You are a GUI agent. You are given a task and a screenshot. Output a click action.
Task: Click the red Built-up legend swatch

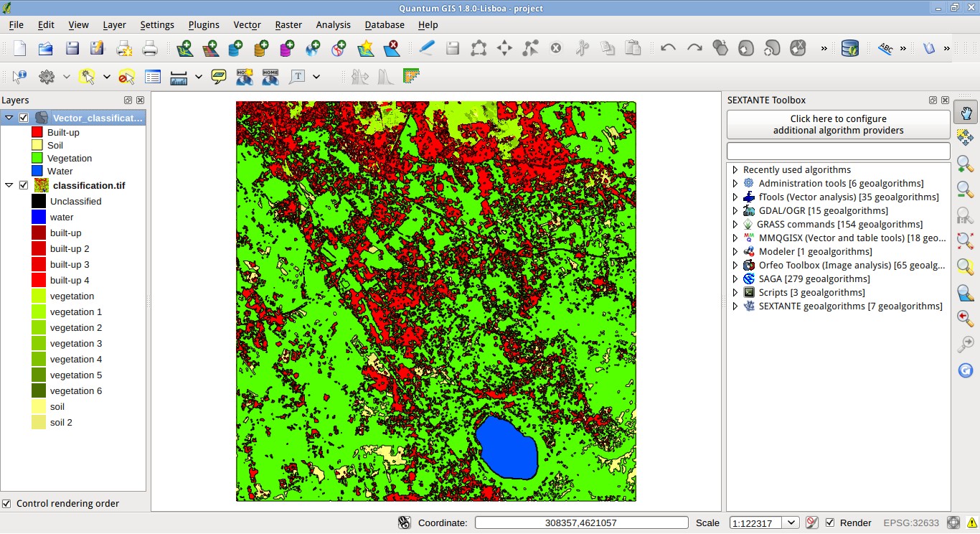37,132
